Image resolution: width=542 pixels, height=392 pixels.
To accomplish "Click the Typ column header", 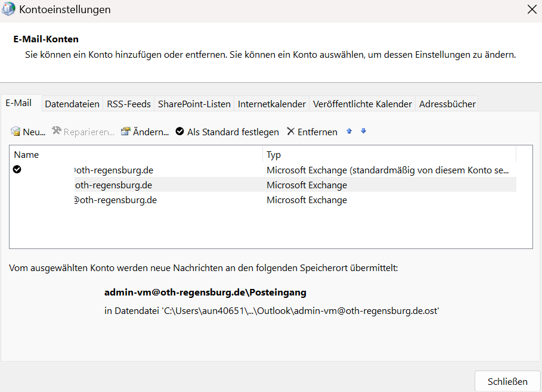I will (274, 155).
